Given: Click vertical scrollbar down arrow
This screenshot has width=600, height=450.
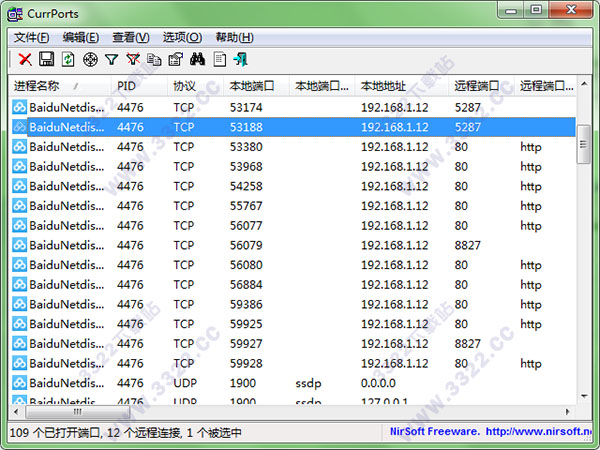Looking at the screenshot, I should click(584, 396).
